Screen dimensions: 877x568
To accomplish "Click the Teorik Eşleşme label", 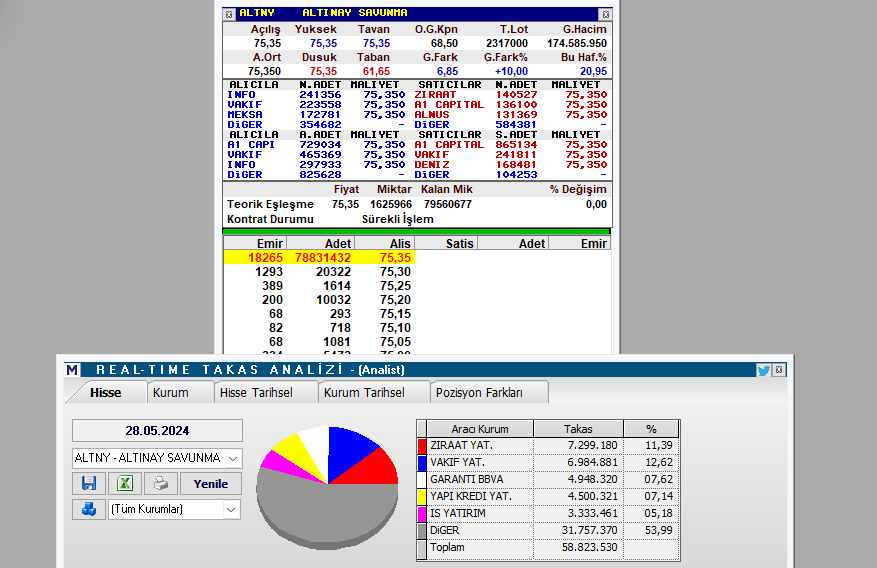I will click(270, 205).
